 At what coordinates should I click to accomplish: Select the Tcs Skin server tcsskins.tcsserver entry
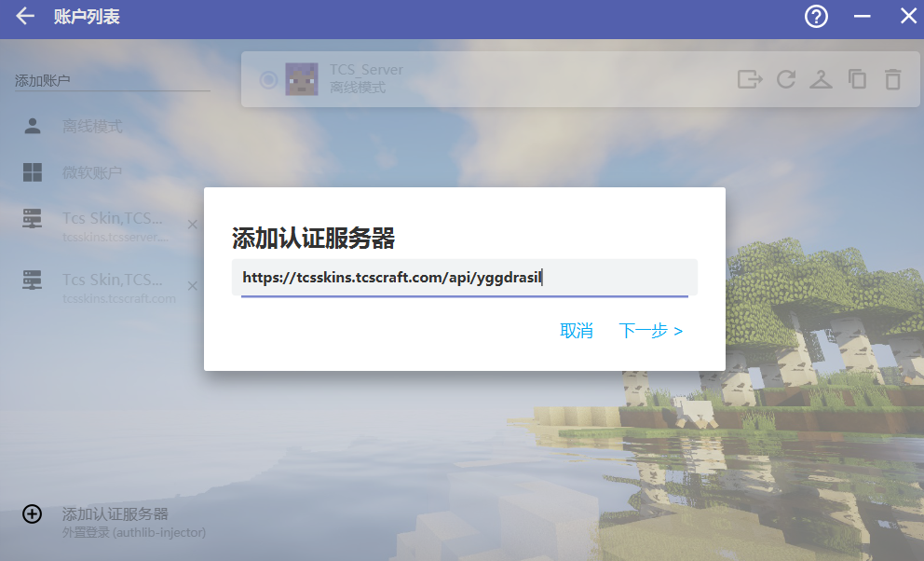pyautogui.click(x=112, y=226)
